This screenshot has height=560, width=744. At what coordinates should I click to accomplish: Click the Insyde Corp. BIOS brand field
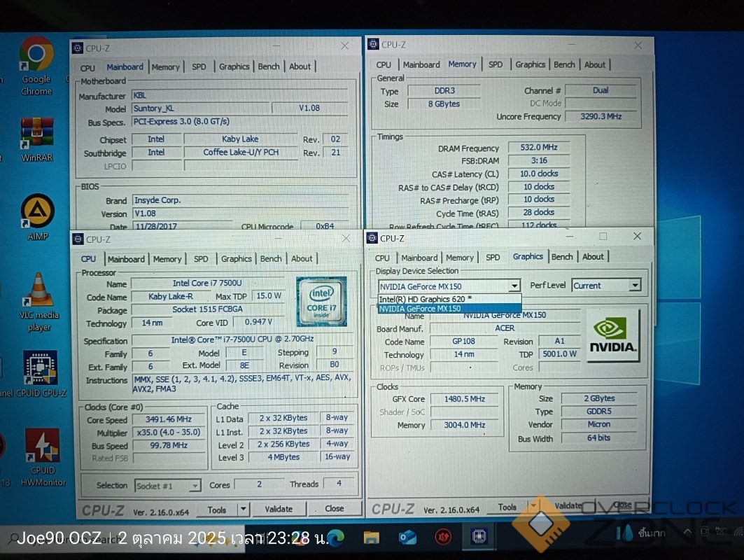tap(239, 200)
